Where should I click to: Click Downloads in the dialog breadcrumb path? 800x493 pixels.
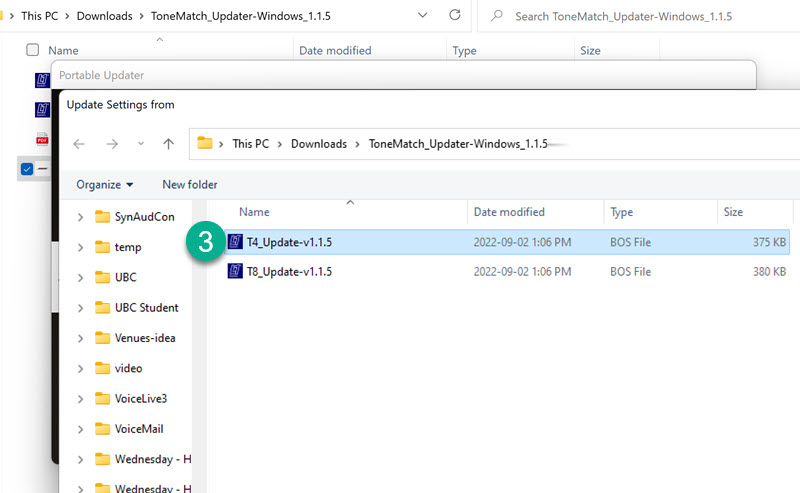point(318,144)
